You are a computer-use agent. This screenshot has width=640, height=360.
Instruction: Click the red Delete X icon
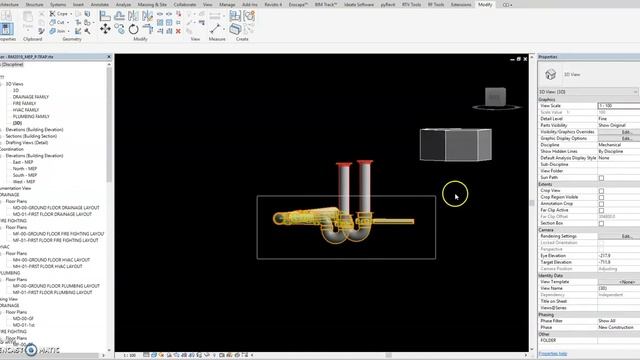(x=178, y=31)
